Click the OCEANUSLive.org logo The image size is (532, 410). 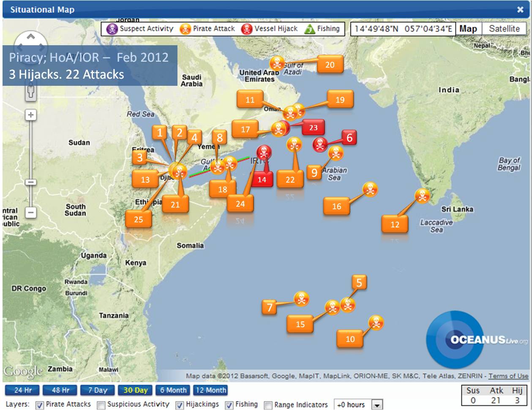pos(477,340)
